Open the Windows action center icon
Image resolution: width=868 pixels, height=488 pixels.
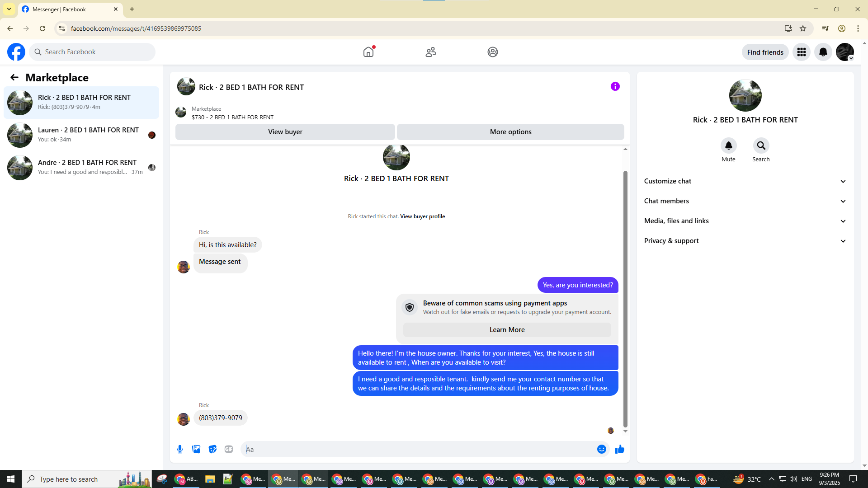(853, 479)
